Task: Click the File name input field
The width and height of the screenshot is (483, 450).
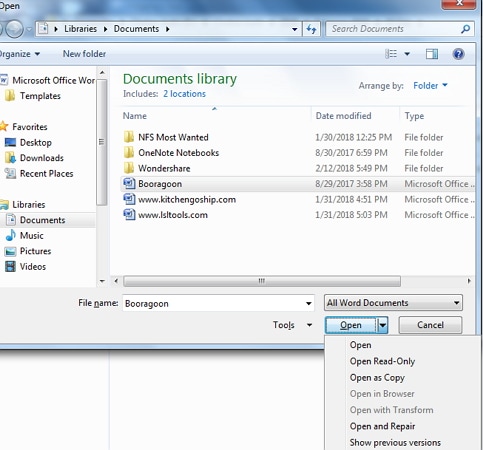Action: pos(218,303)
